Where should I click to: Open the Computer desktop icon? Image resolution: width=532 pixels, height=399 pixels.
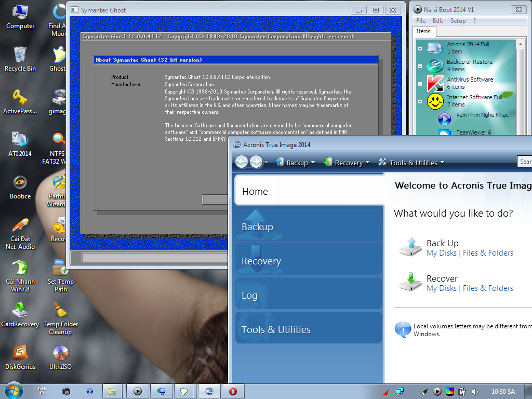[20, 17]
